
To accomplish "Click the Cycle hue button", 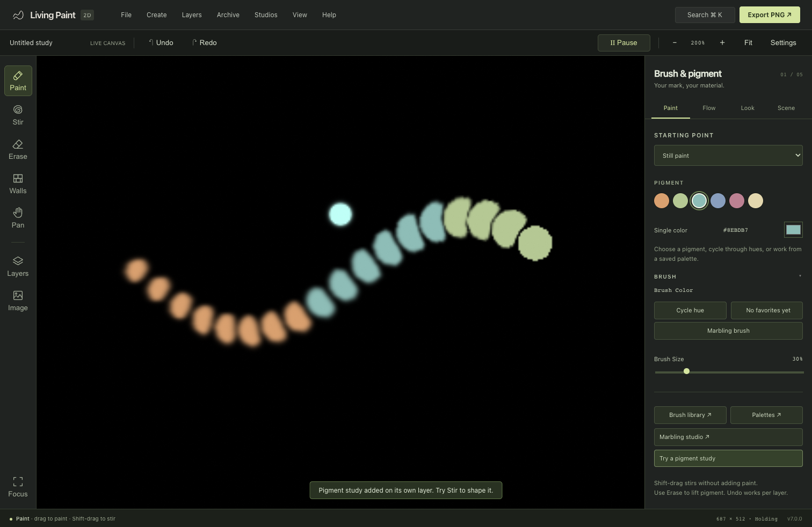I will click(x=690, y=310).
